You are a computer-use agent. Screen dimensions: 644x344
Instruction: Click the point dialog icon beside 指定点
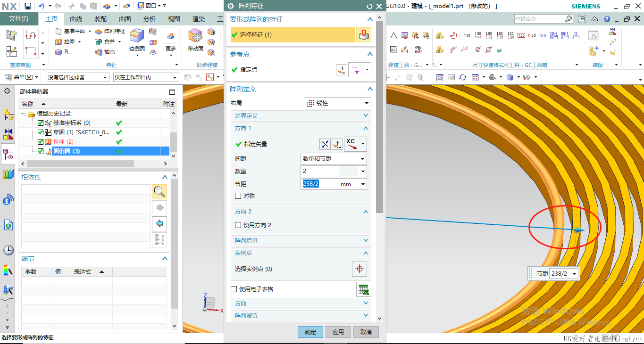click(x=341, y=70)
